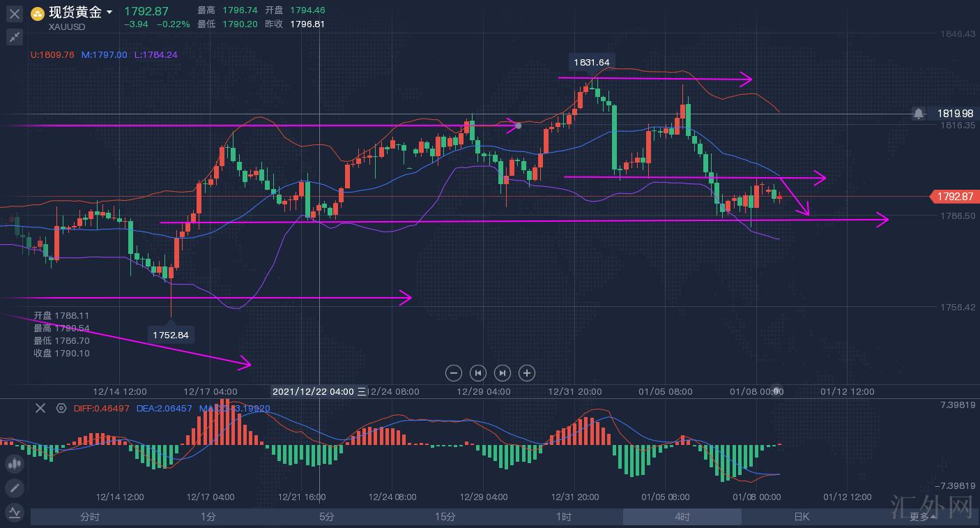Close the MACD indicator panel
The image size is (980, 528).
(40, 408)
